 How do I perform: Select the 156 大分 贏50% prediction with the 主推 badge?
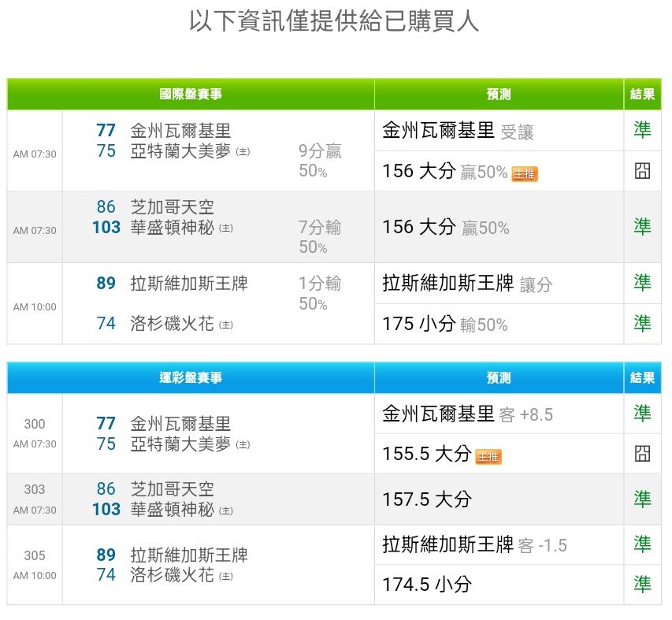point(445,172)
